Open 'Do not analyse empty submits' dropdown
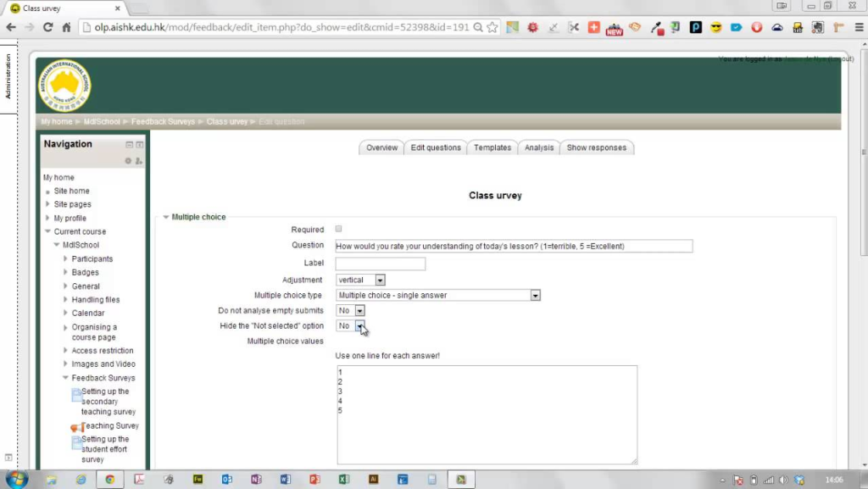 click(x=350, y=311)
